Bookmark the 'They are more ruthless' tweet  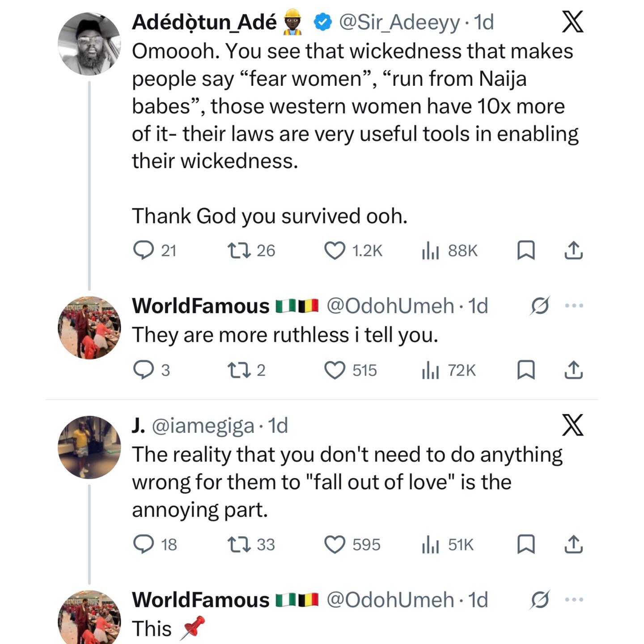[526, 370]
